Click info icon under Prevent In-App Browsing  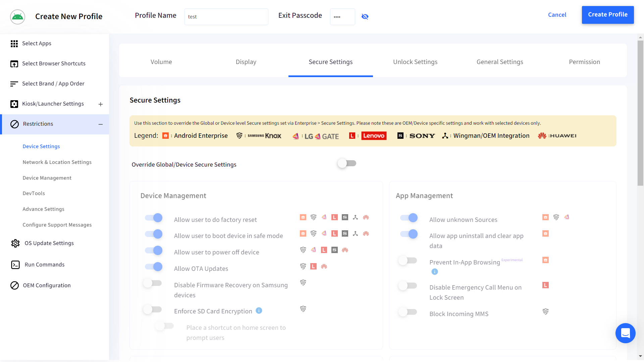(x=435, y=272)
